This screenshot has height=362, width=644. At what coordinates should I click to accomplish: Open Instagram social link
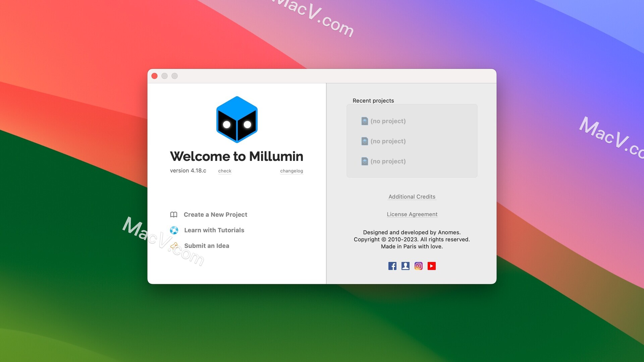coord(418,265)
